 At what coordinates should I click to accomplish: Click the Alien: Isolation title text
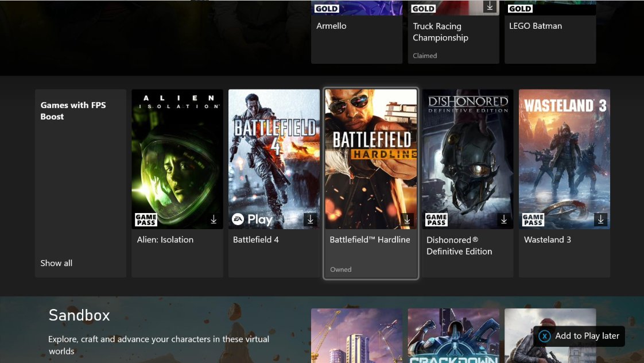(x=165, y=240)
